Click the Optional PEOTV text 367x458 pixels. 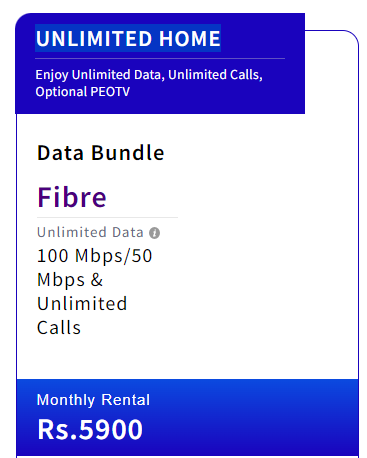pos(83,92)
